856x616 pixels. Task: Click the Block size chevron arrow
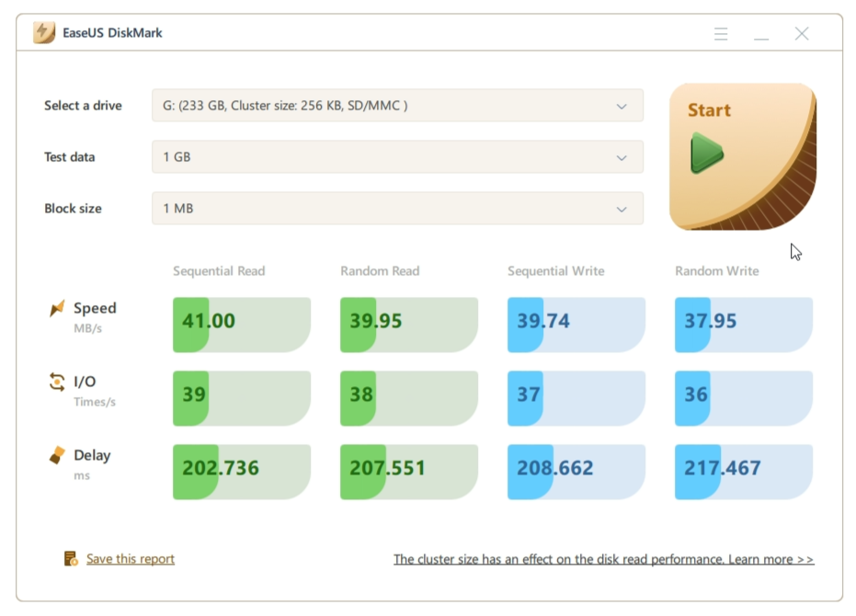pyautogui.click(x=622, y=209)
